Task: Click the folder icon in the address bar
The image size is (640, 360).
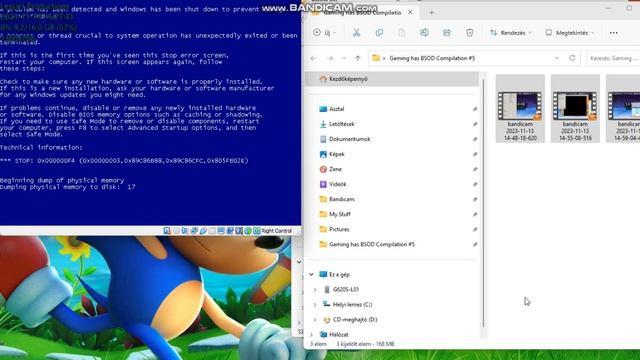Action: (x=376, y=58)
